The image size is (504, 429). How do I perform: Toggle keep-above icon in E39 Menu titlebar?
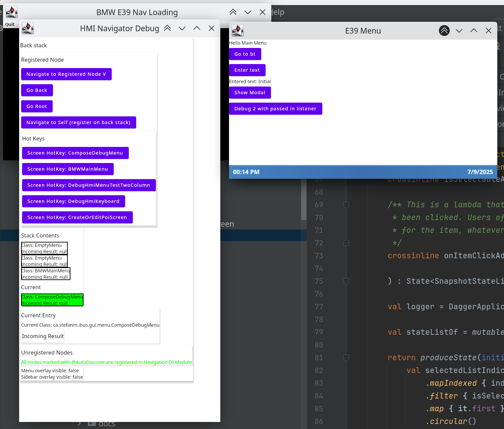[444, 31]
